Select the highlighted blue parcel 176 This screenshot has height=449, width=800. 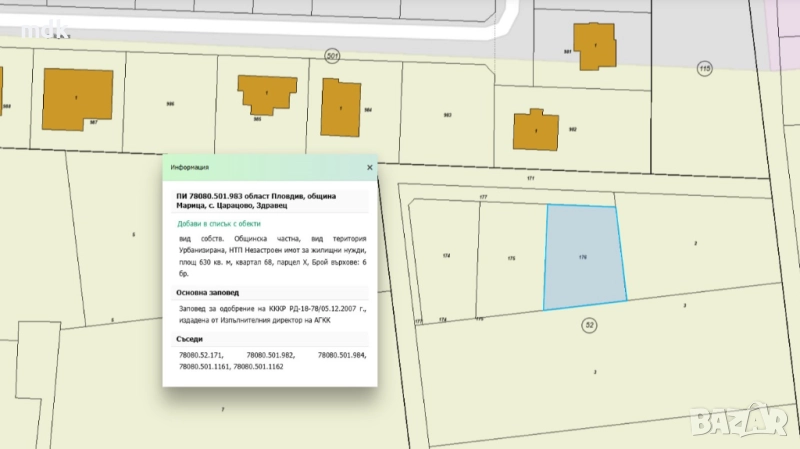[x=583, y=257]
